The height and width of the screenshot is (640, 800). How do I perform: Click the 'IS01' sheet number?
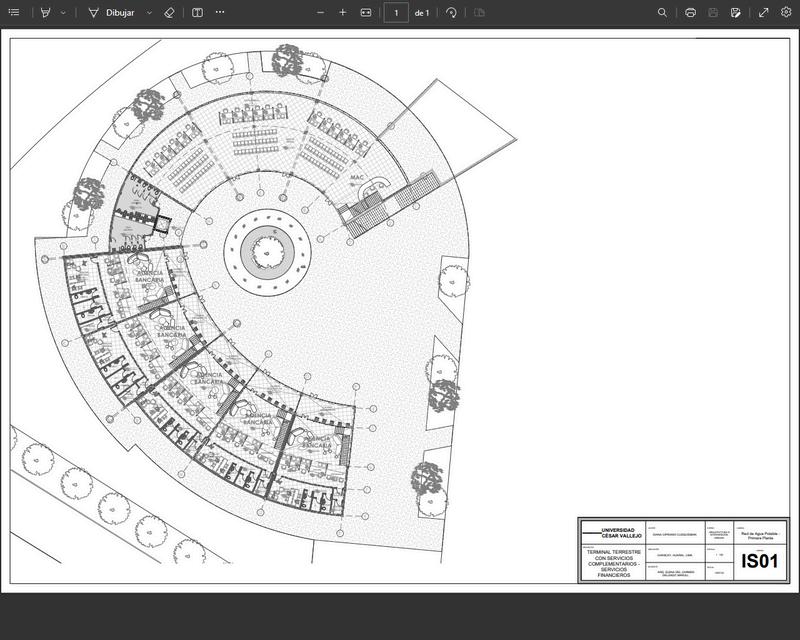coord(760,561)
